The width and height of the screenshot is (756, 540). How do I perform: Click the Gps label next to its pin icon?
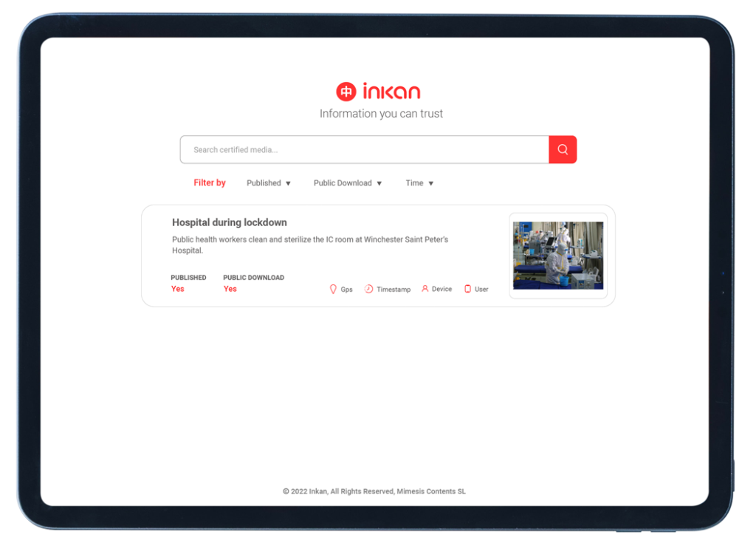[346, 290]
